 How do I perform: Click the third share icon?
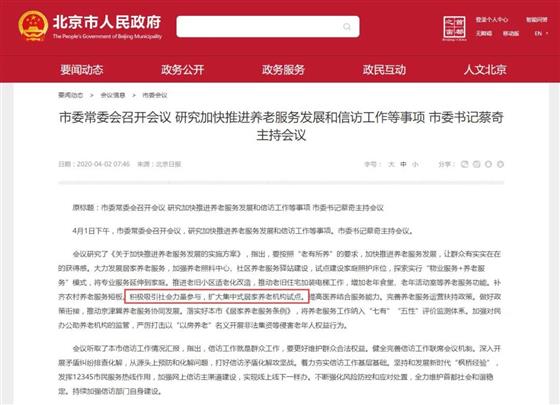point(488,164)
